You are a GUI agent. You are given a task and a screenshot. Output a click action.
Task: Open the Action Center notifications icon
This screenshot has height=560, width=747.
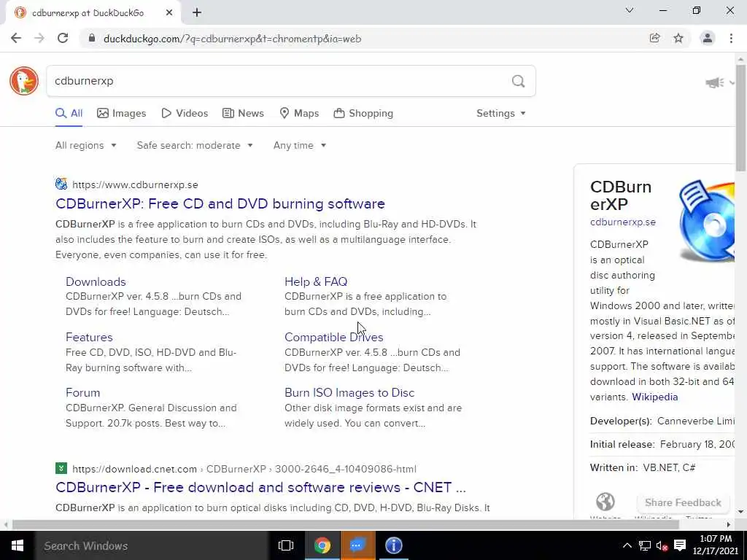tap(680, 545)
